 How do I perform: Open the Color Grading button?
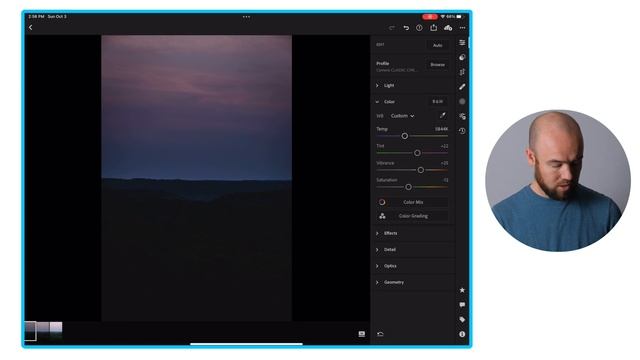coord(412,216)
